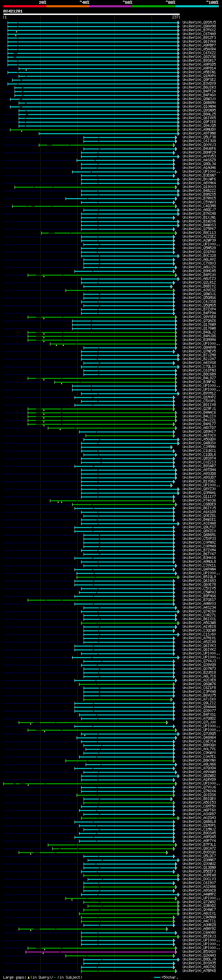Select the AV421201 query title
The height and width of the screenshot is (980, 222).
(x=13, y=11)
